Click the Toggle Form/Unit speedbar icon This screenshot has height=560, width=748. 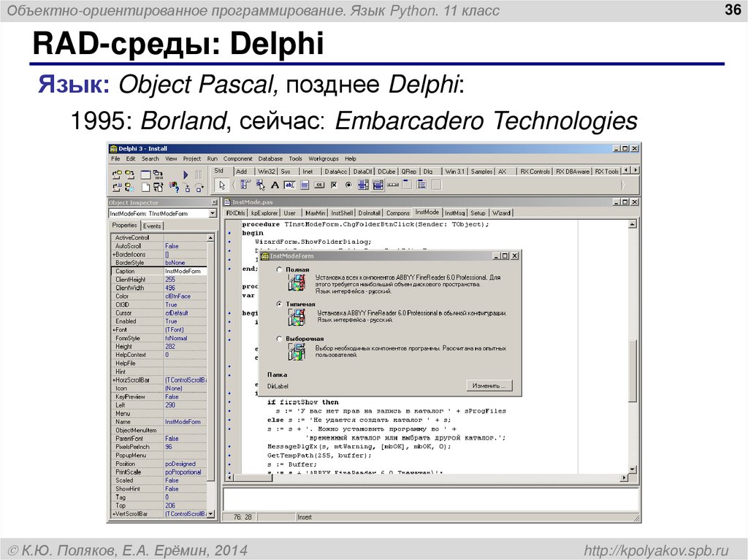[x=158, y=188]
